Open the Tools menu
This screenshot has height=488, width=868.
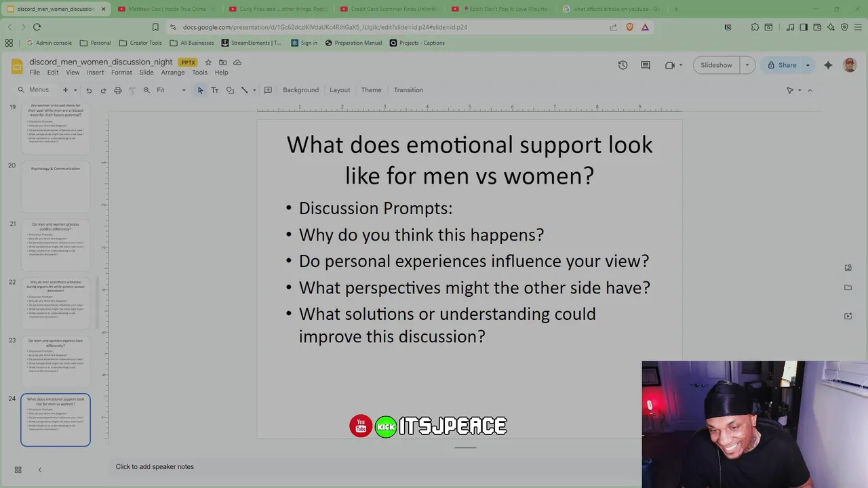point(199,73)
